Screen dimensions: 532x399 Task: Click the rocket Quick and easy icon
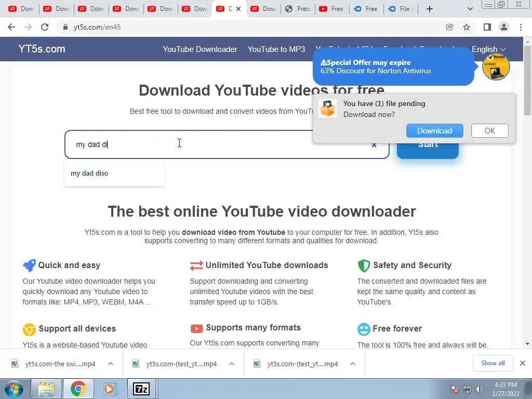(29, 265)
